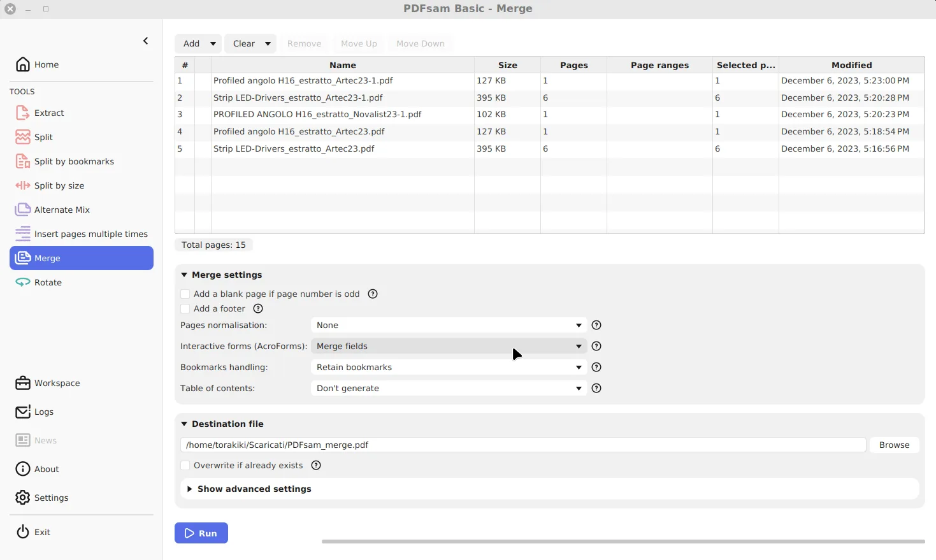Open the Logs icon
Image resolution: width=936 pixels, height=560 pixels.
pyautogui.click(x=23, y=412)
